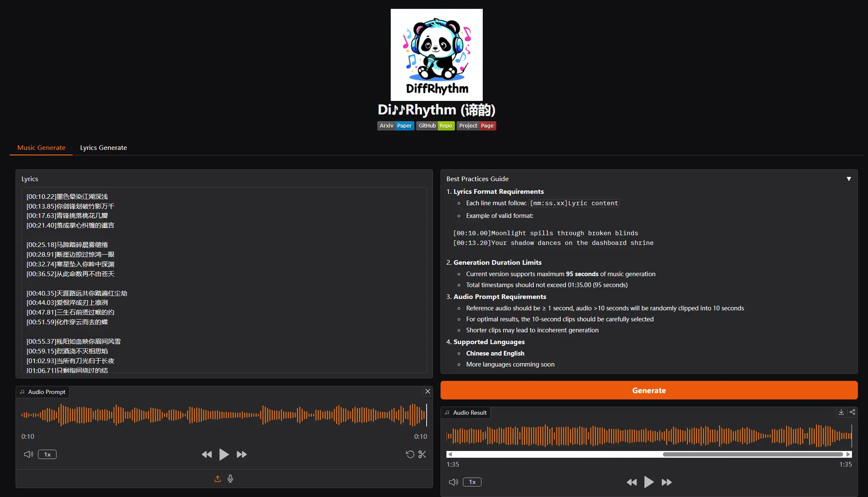Change Audio Result 1x playback speed
Image resolution: width=868 pixels, height=497 pixels.
472,482
